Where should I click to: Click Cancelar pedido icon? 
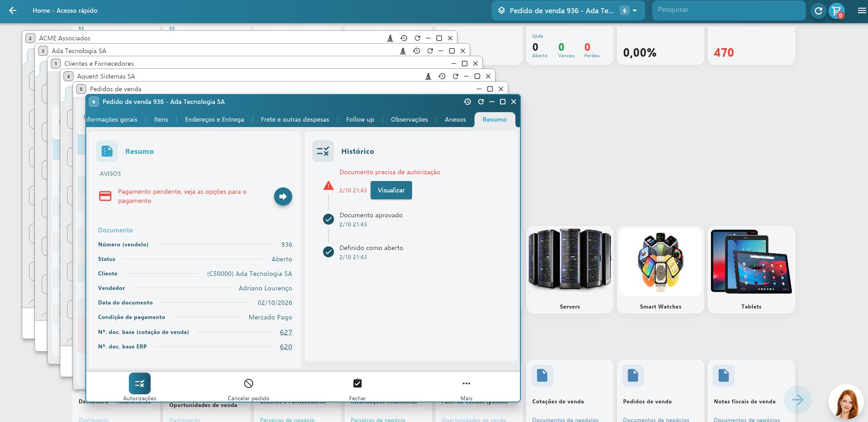click(x=249, y=384)
